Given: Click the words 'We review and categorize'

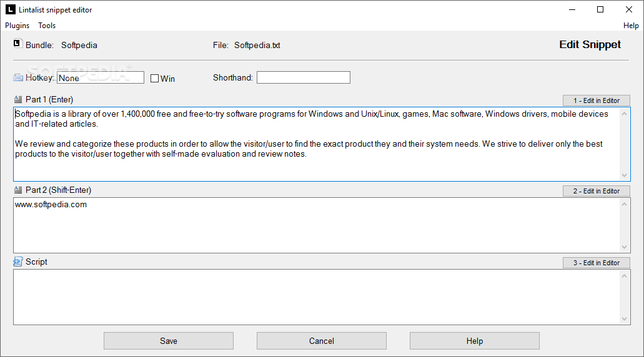Looking at the screenshot, I should 63,144.
